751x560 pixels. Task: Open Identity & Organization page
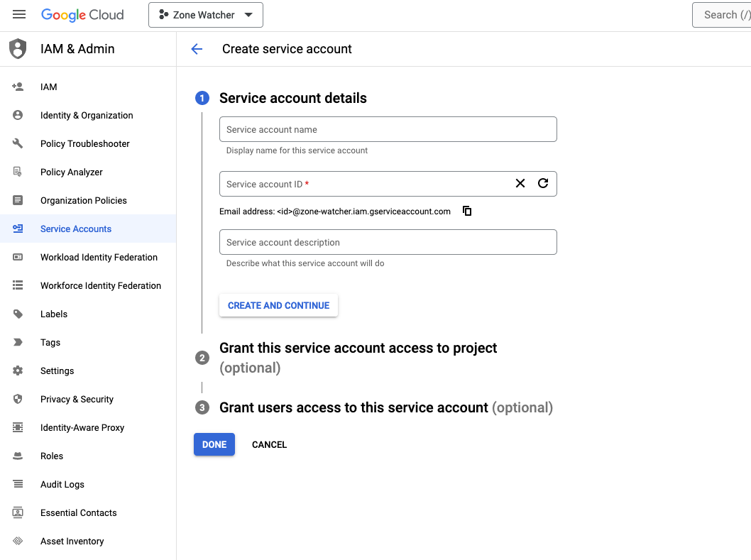[x=88, y=115]
